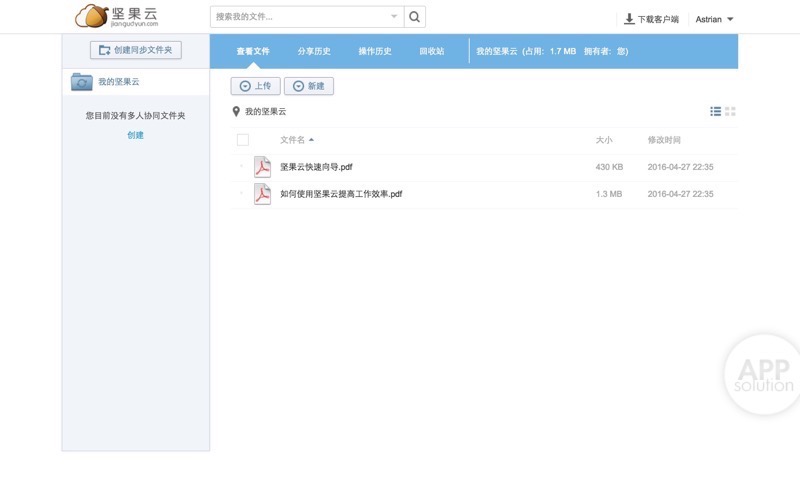The height and width of the screenshot is (486, 800).
Task: Sort by 大小 column
Action: (604, 140)
